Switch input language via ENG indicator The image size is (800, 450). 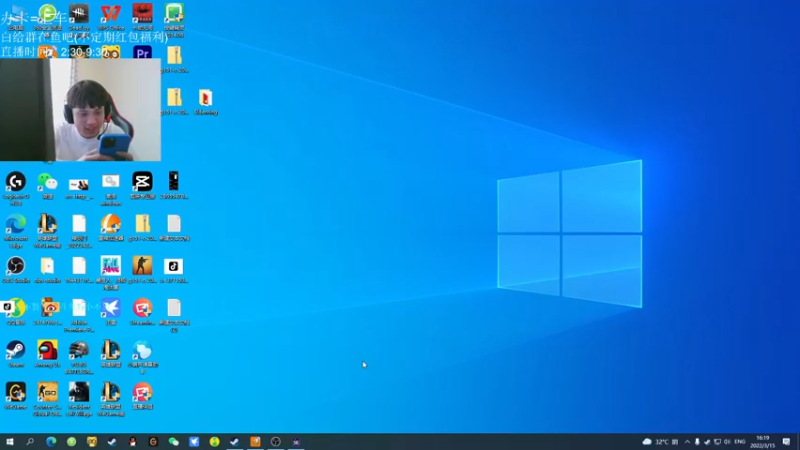pos(740,442)
